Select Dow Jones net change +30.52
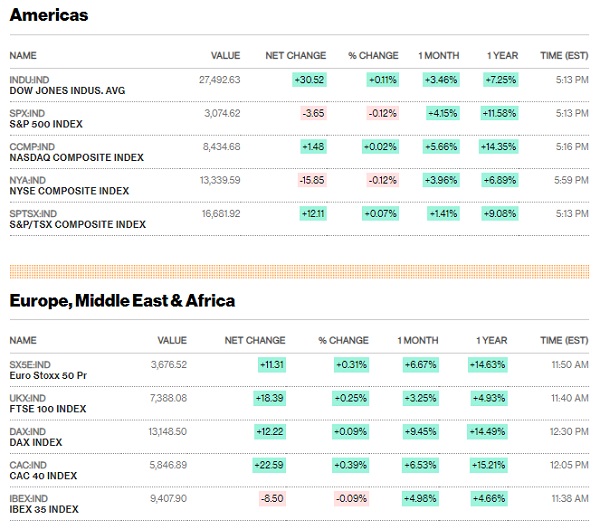 pyautogui.click(x=309, y=80)
